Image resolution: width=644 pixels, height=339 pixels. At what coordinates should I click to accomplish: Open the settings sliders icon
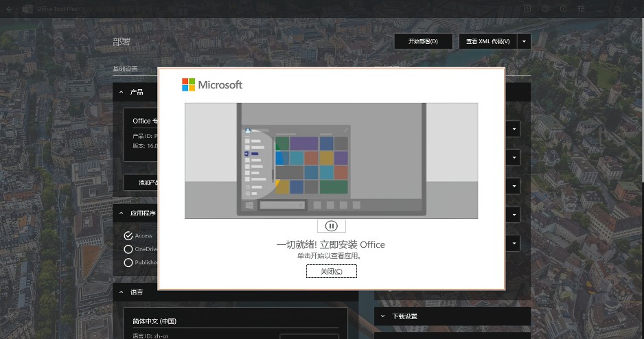pyautogui.click(x=581, y=9)
